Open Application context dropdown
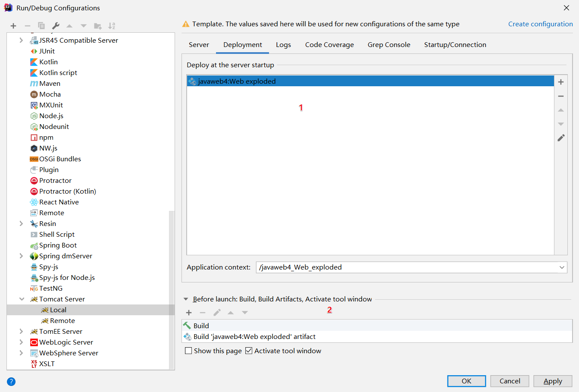This screenshot has width=579, height=392. click(x=562, y=267)
